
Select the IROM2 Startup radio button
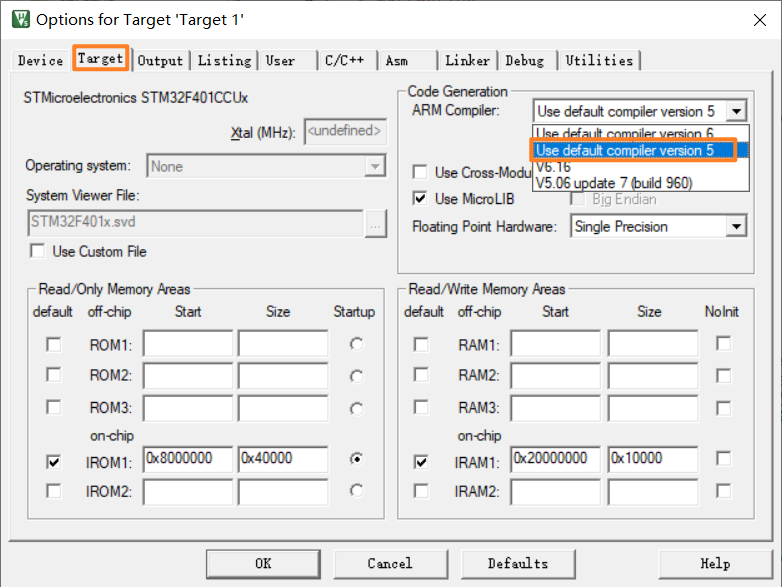(356, 491)
